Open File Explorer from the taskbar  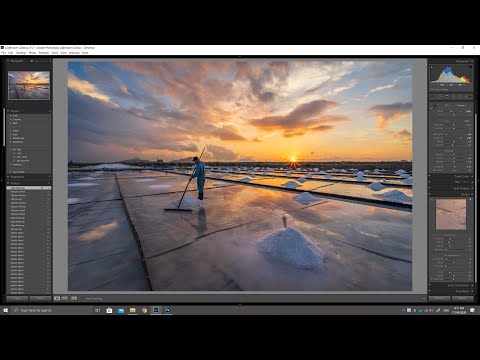pyautogui.click(x=133, y=310)
